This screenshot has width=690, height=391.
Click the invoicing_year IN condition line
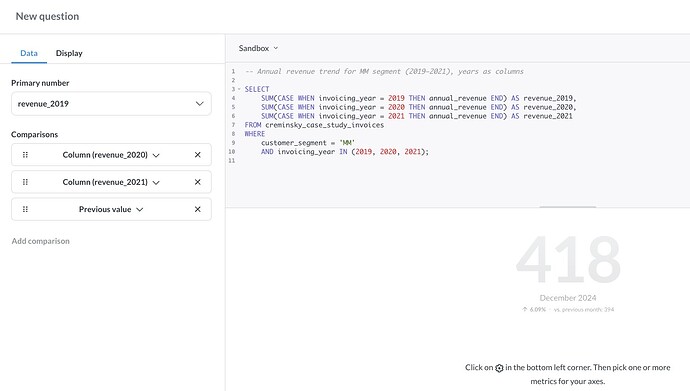click(x=345, y=152)
